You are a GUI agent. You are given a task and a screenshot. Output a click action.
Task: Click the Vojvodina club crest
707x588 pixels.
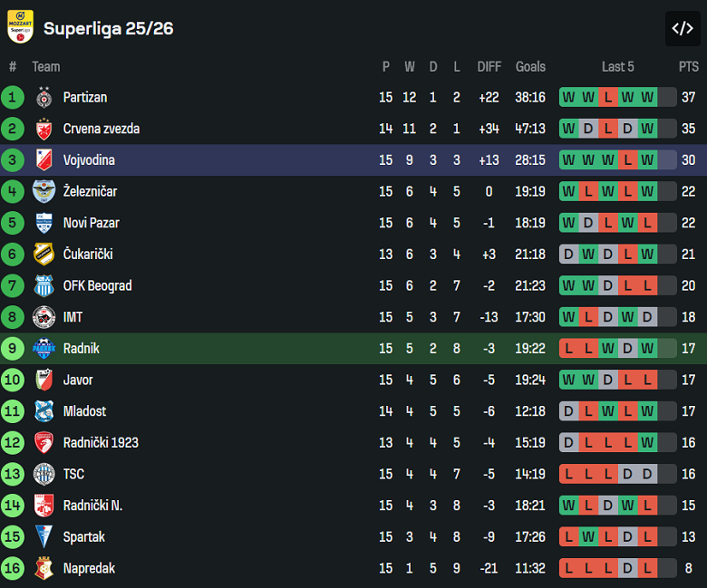44,160
